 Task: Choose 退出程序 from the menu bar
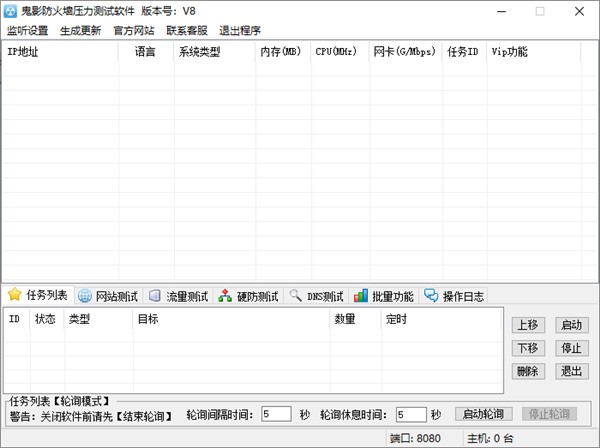click(x=240, y=30)
